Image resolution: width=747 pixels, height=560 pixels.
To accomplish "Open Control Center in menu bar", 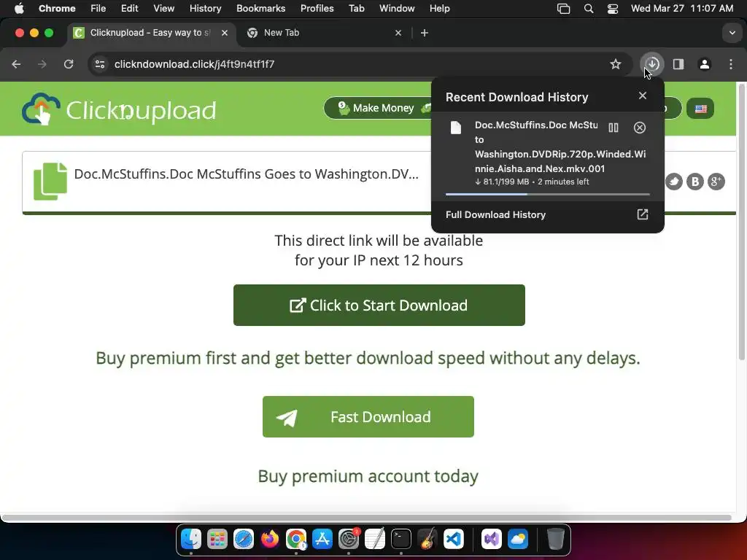I will [613, 9].
